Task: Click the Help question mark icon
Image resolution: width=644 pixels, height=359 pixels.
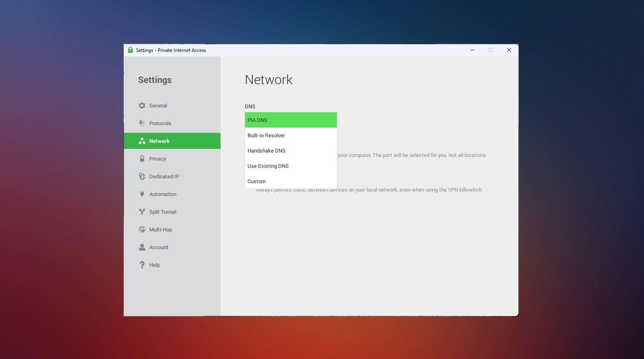Action: click(x=142, y=265)
